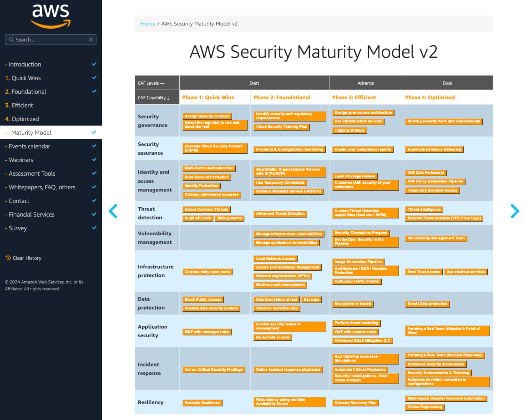Open Webinars page
This screenshot has height=420, width=526.
[51, 160]
